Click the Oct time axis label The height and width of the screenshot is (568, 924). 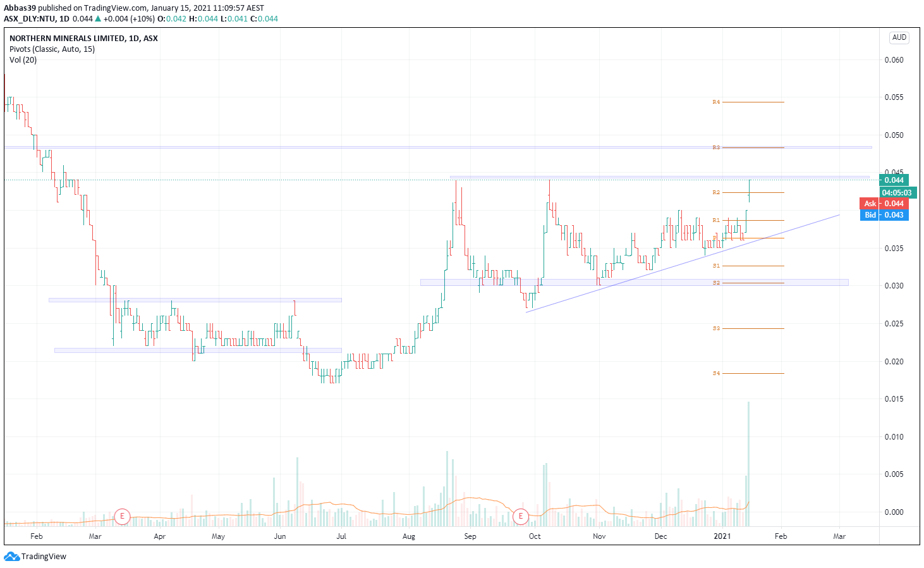point(535,536)
